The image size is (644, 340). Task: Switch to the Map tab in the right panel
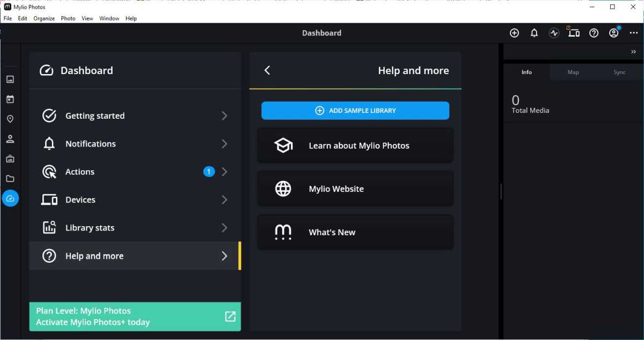click(573, 72)
